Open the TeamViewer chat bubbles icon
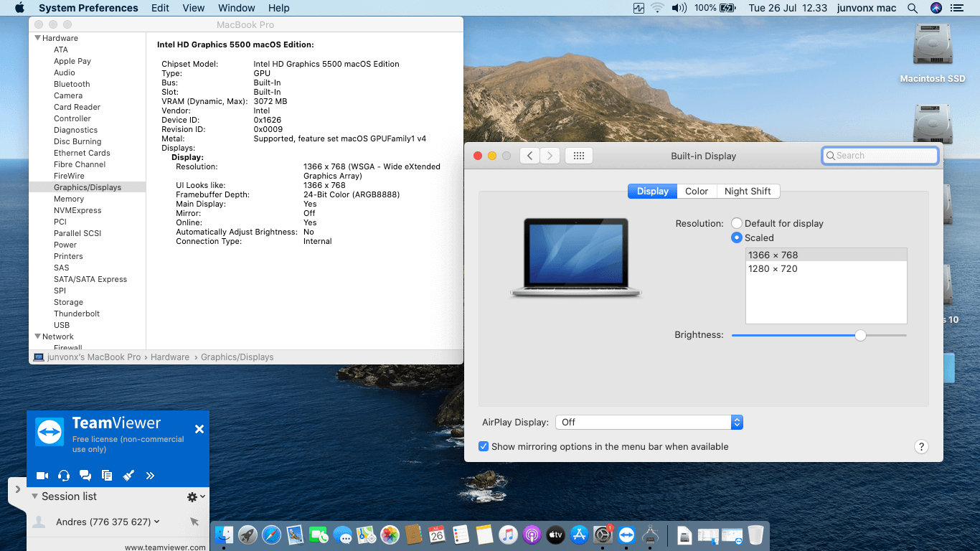The image size is (980, 551). (x=85, y=475)
